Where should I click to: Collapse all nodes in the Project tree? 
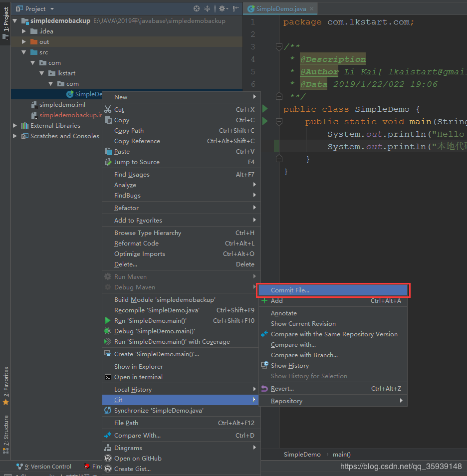[208, 8]
